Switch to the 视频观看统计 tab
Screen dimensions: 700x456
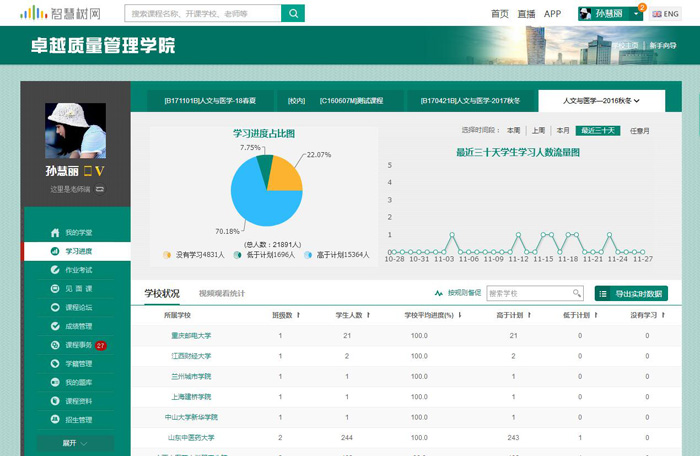tap(221, 293)
